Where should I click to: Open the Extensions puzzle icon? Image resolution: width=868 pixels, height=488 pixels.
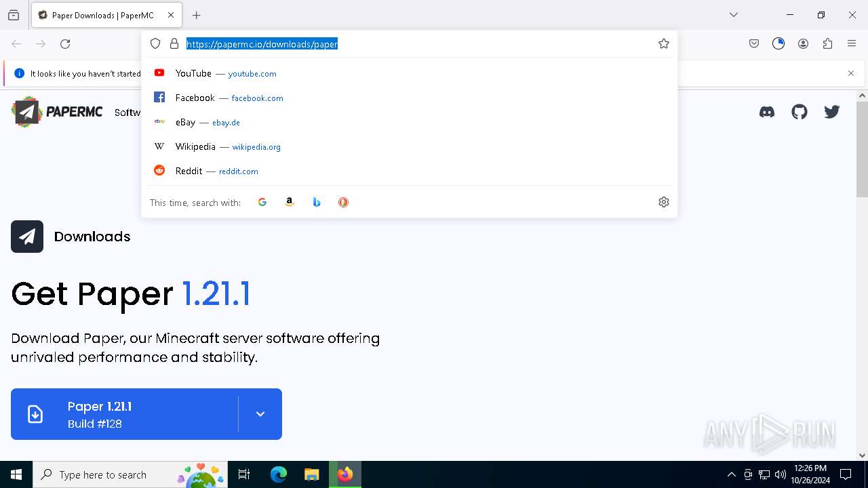(827, 43)
